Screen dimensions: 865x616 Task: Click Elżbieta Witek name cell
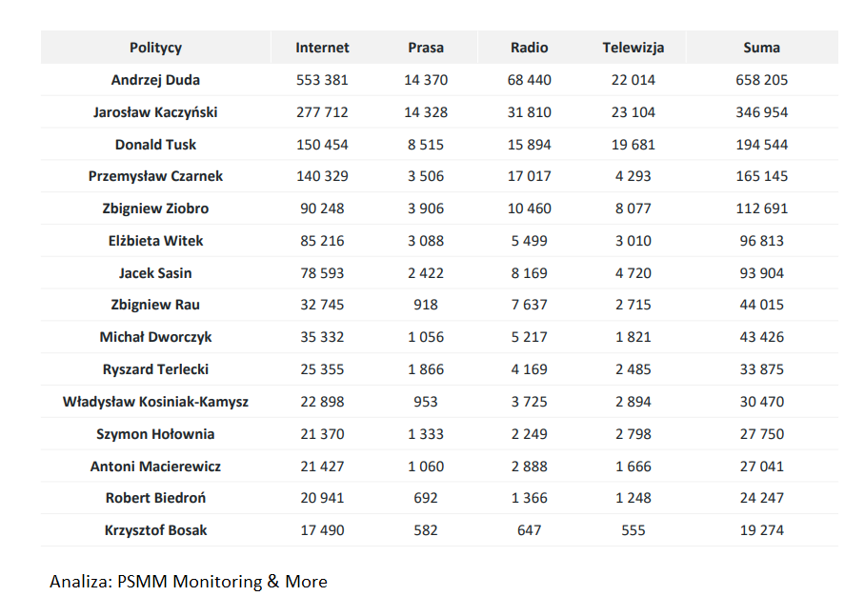(x=155, y=241)
